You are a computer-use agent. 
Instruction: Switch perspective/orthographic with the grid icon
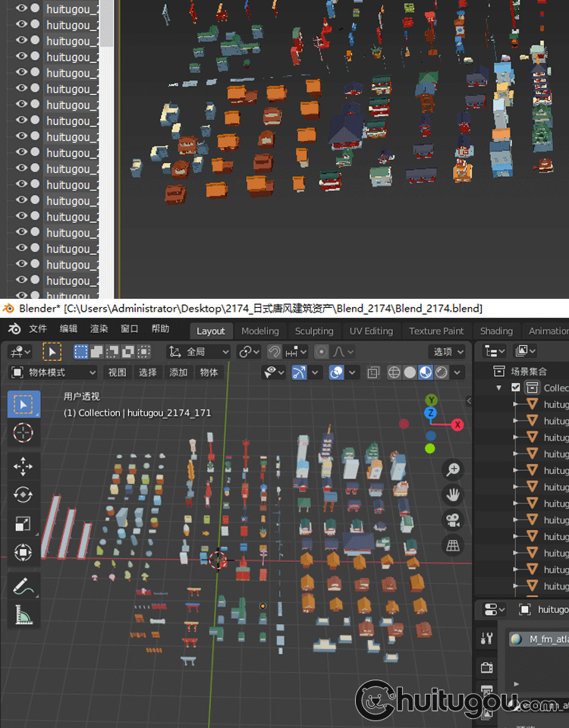453,544
